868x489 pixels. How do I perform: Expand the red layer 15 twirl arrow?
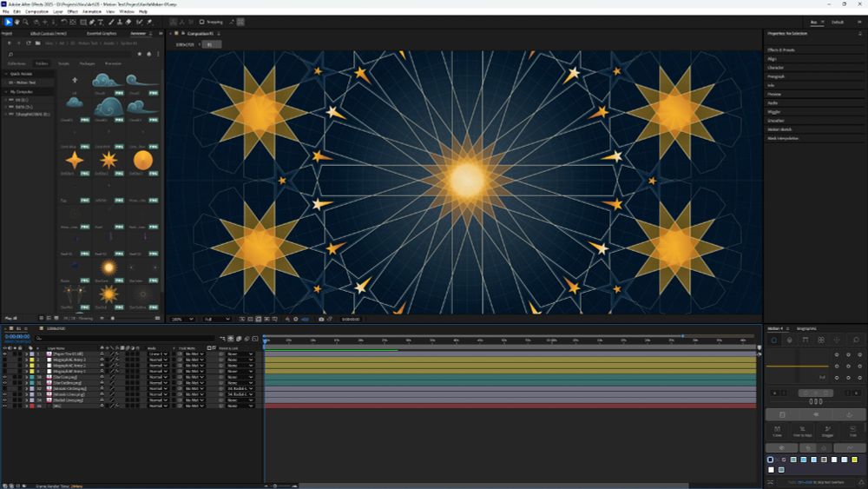pos(27,406)
